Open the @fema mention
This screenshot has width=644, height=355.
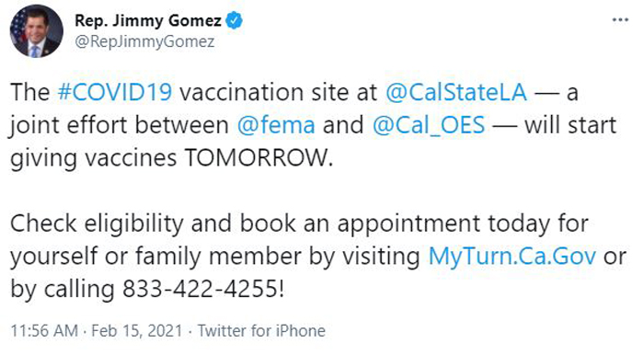click(x=276, y=125)
